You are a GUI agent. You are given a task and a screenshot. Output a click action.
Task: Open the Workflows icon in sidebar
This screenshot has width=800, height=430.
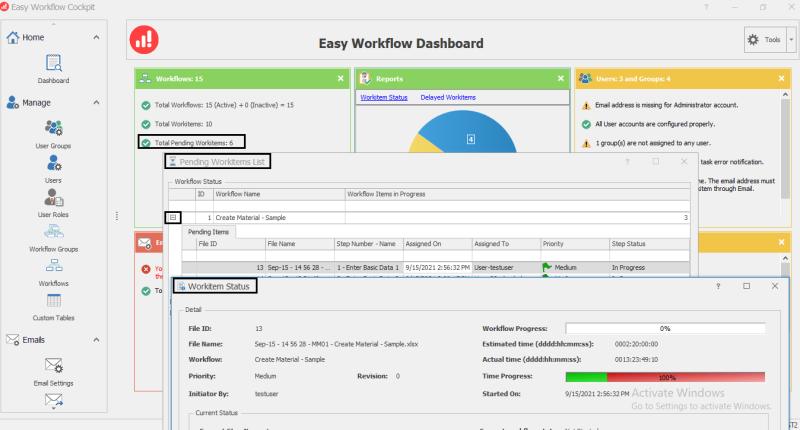click(x=53, y=269)
